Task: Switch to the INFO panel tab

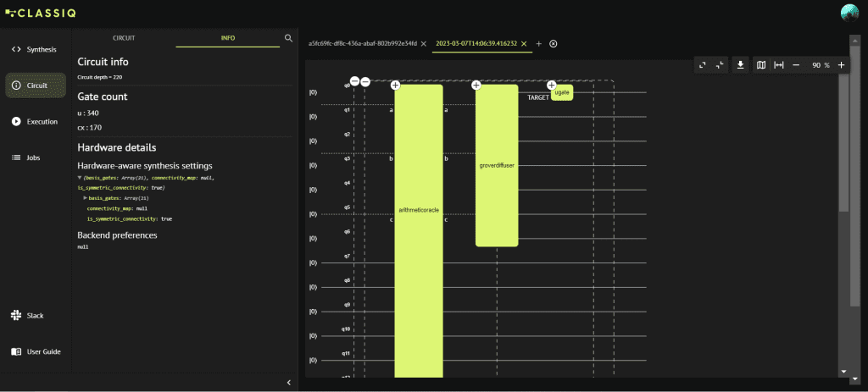Action: [227, 38]
